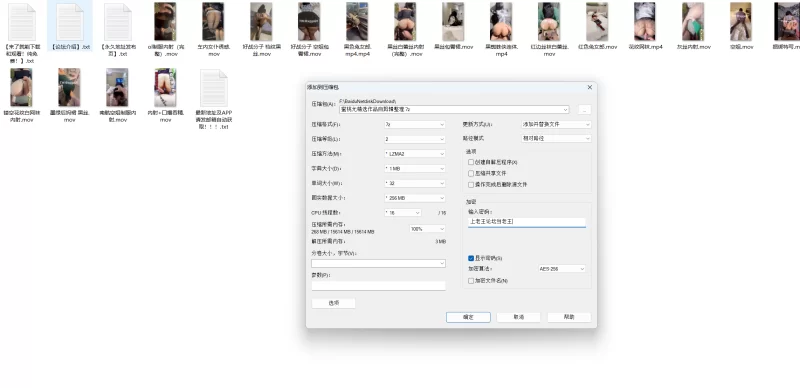Click the 选项 options button
This screenshot has width=800, height=388.
(333, 303)
